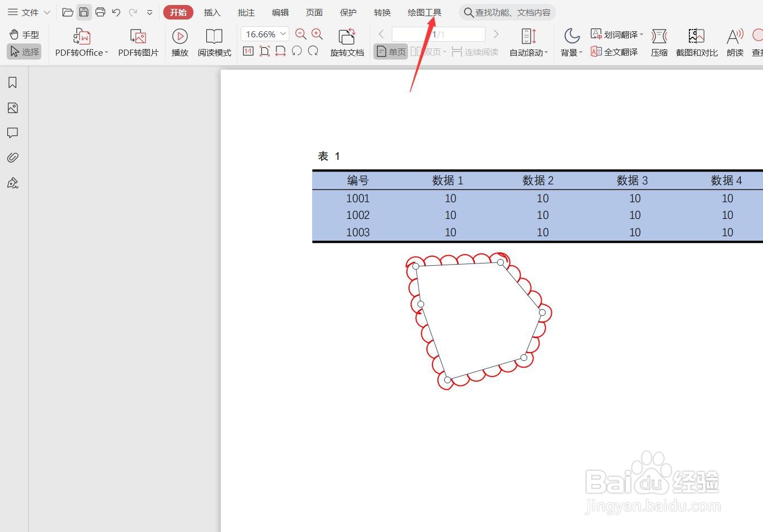The width and height of the screenshot is (763, 532).
Task: Click the rotate clockwise icon
Action: point(313,51)
